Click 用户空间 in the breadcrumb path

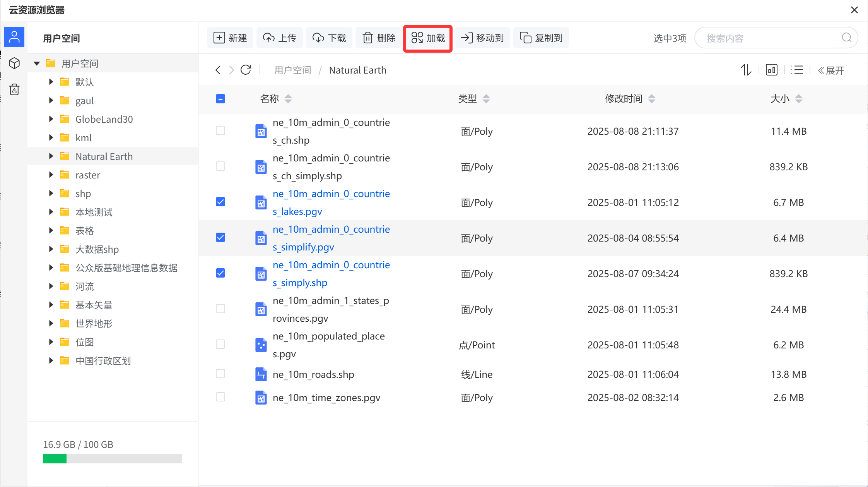click(292, 70)
